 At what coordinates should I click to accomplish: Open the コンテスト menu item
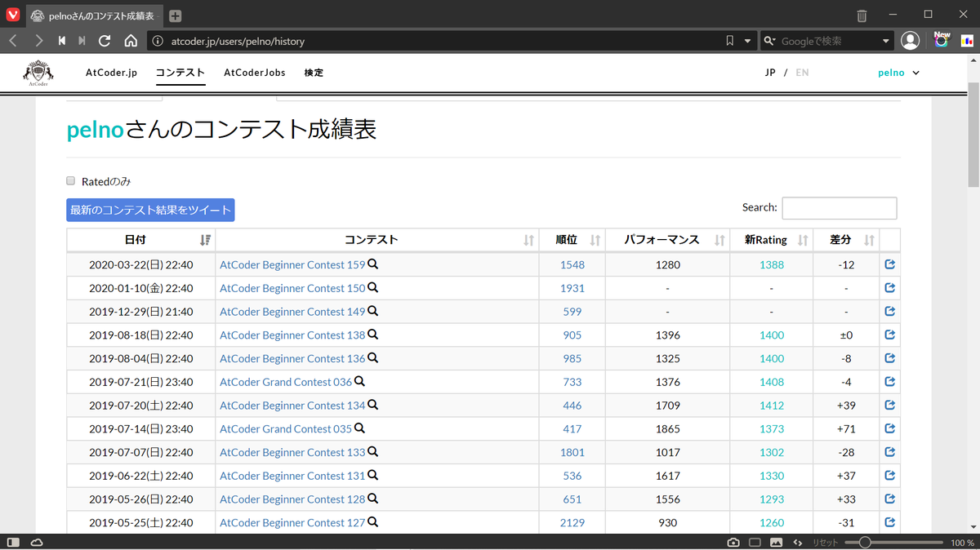point(180,73)
